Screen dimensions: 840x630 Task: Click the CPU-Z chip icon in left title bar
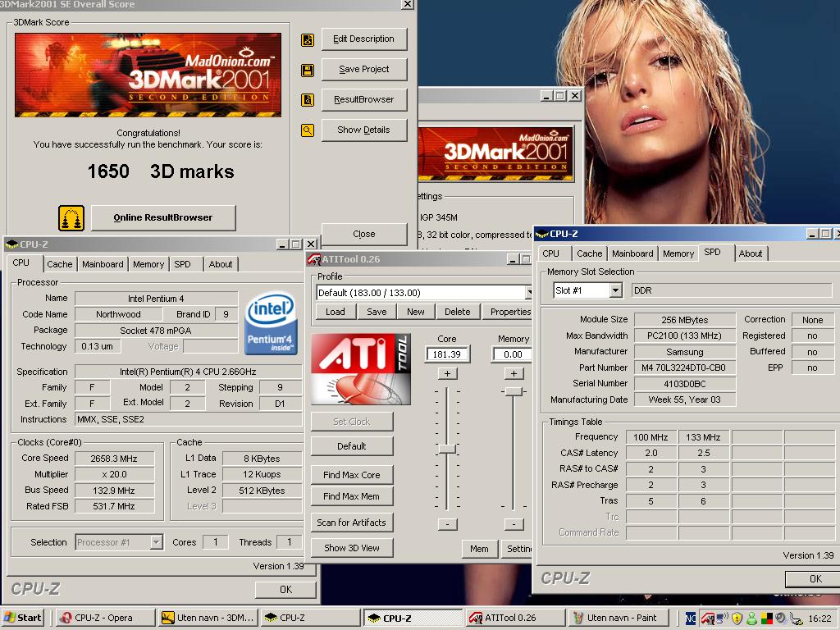click(11, 244)
